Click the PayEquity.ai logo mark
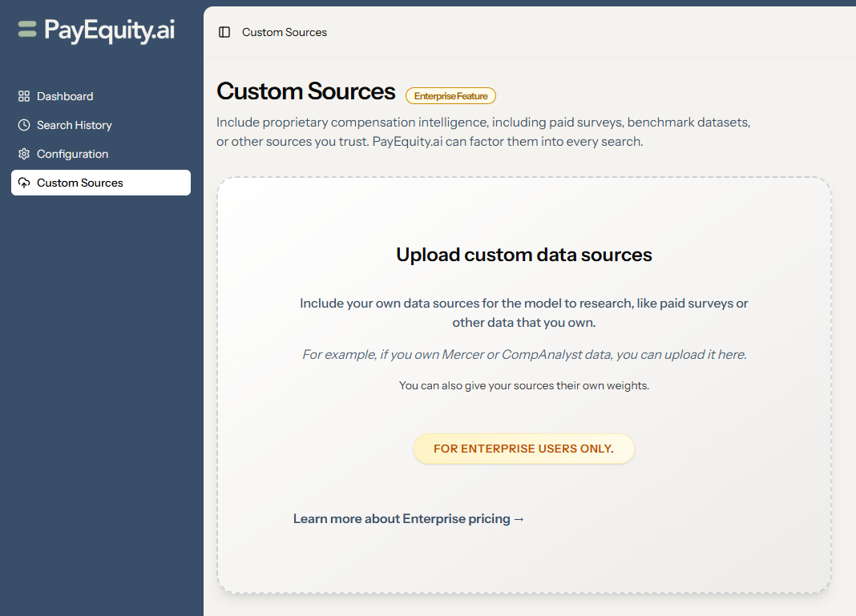 tap(26, 31)
